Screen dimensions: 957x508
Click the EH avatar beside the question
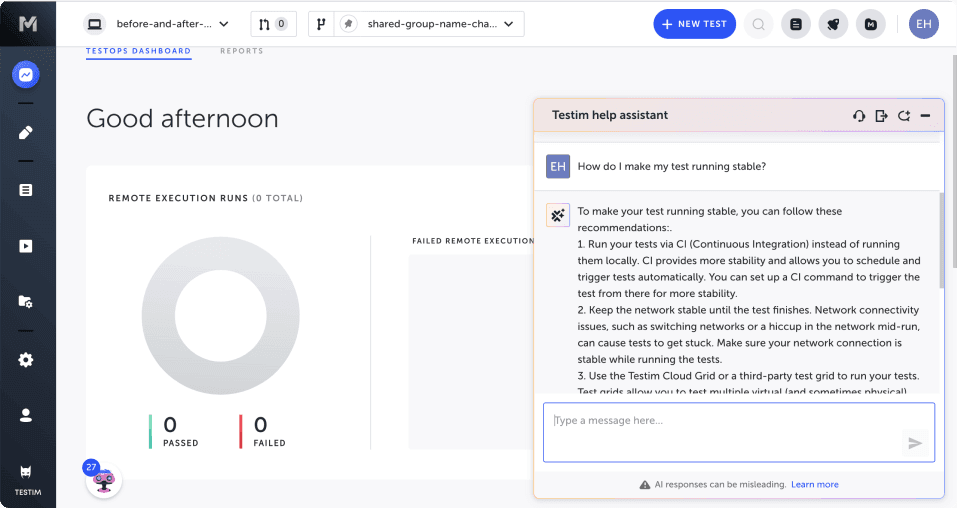558,166
